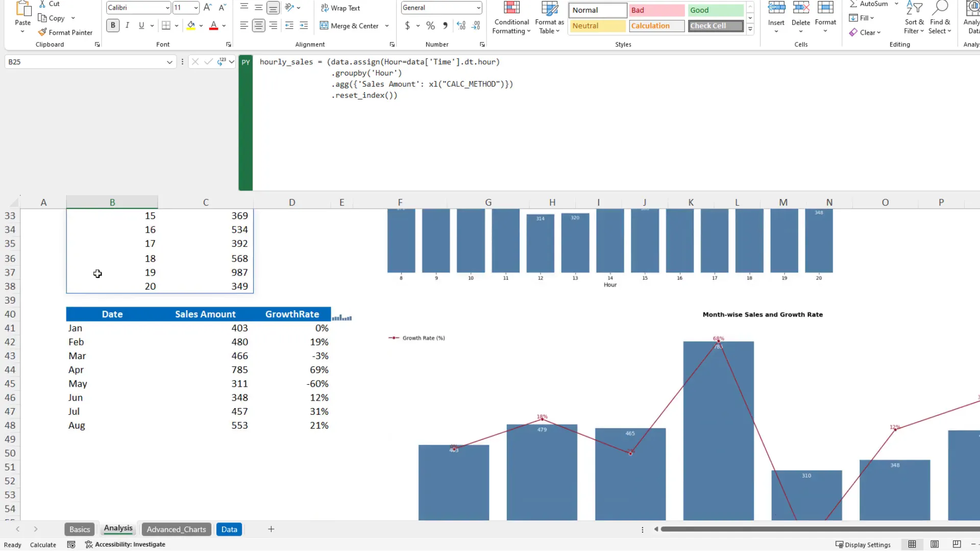Open Display Settings in status bar
Image resolution: width=980 pixels, height=551 pixels.
[863, 544]
